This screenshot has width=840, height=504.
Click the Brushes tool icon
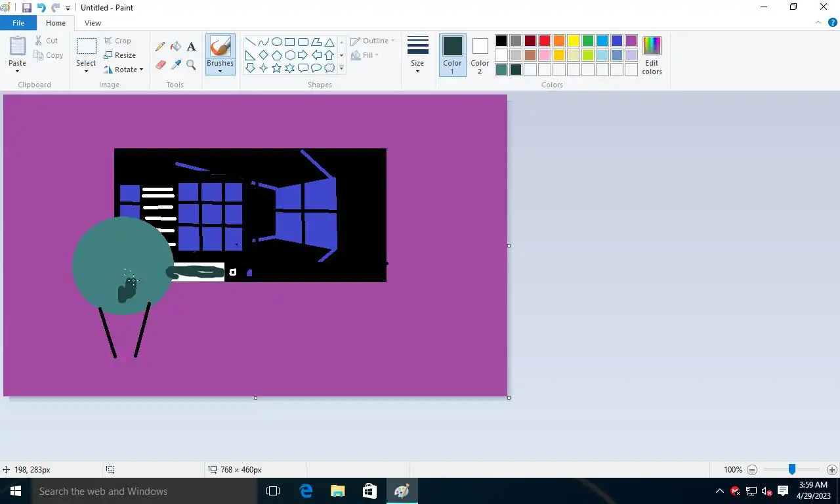[220, 47]
